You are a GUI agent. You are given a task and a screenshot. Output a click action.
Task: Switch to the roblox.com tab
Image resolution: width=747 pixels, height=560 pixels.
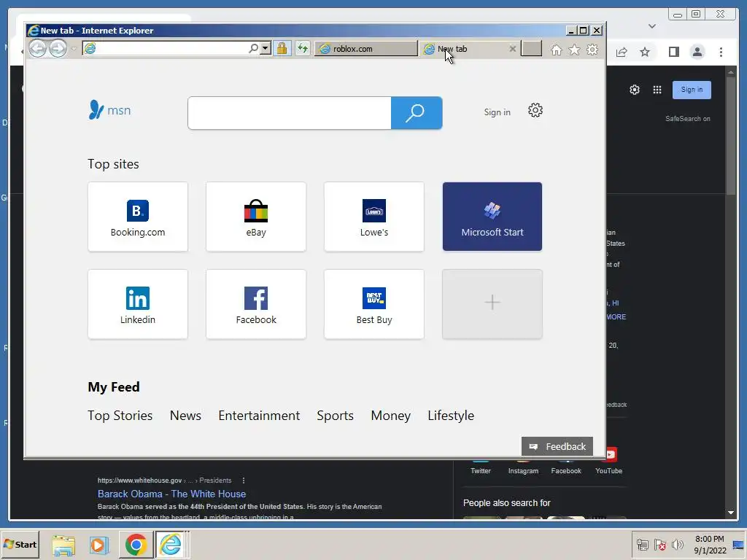pyautogui.click(x=366, y=49)
